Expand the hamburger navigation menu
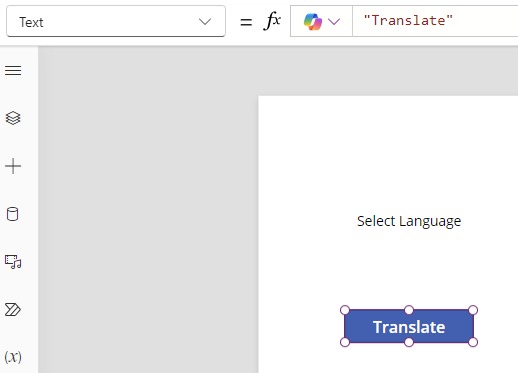The height and width of the screenshot is (373, 518). tap(13, 70)
